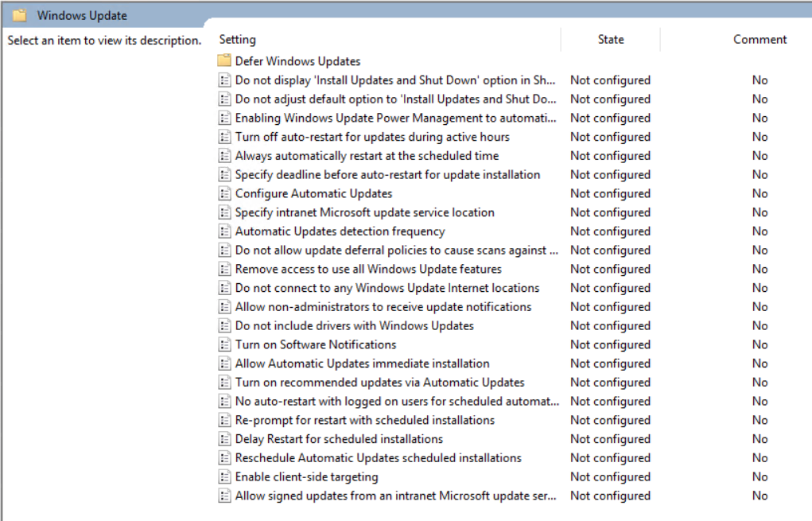Click policy icon beside Configure Automatic Updates

click(224, 194)
